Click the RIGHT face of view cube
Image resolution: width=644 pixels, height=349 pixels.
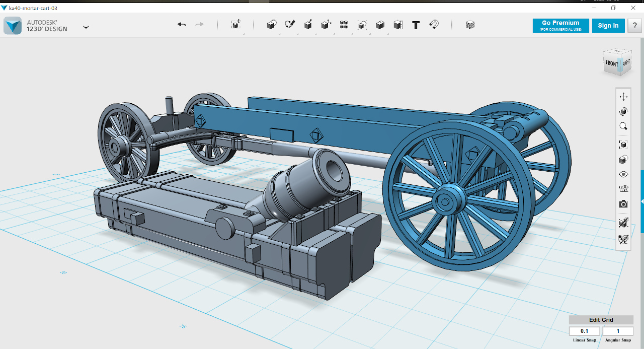626,63
